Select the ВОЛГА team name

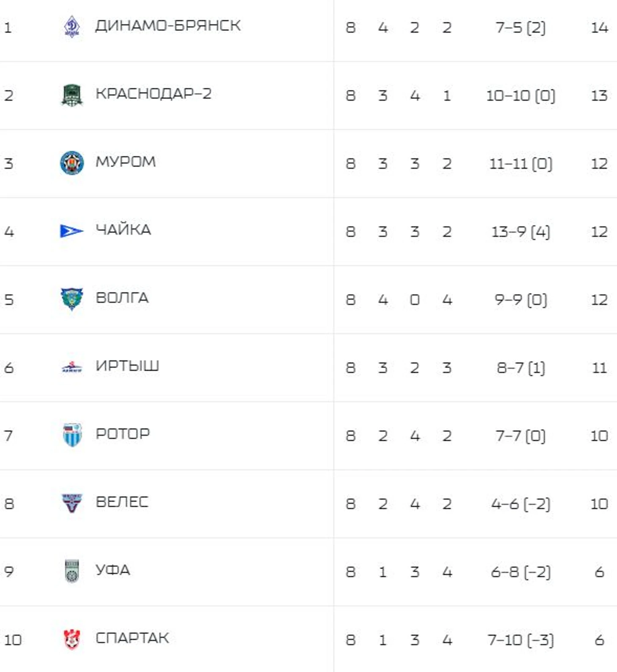pyautogui.click(x=122, y=298)
